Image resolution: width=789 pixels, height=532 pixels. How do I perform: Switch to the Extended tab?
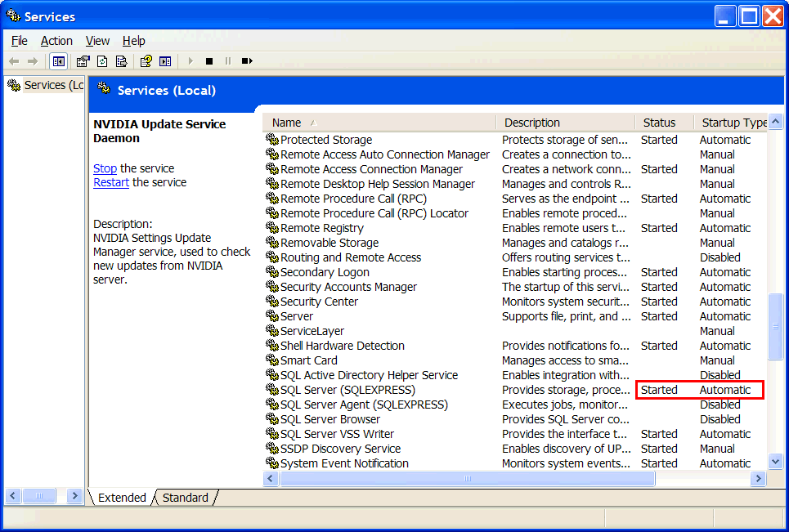click(x=122, y=498)
